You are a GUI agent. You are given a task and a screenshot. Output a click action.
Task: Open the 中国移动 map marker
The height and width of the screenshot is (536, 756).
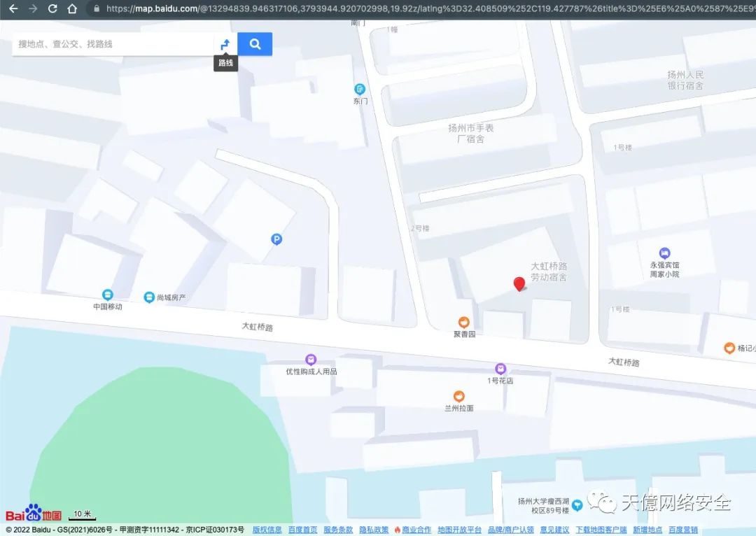pyautogui.click(x=108, y=295)
